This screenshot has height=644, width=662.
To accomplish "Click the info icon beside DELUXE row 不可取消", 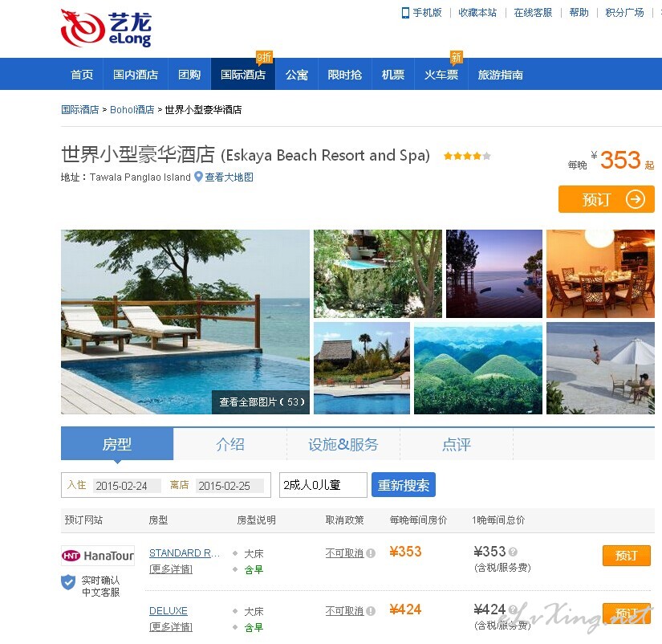I will (x=371, y=611).
